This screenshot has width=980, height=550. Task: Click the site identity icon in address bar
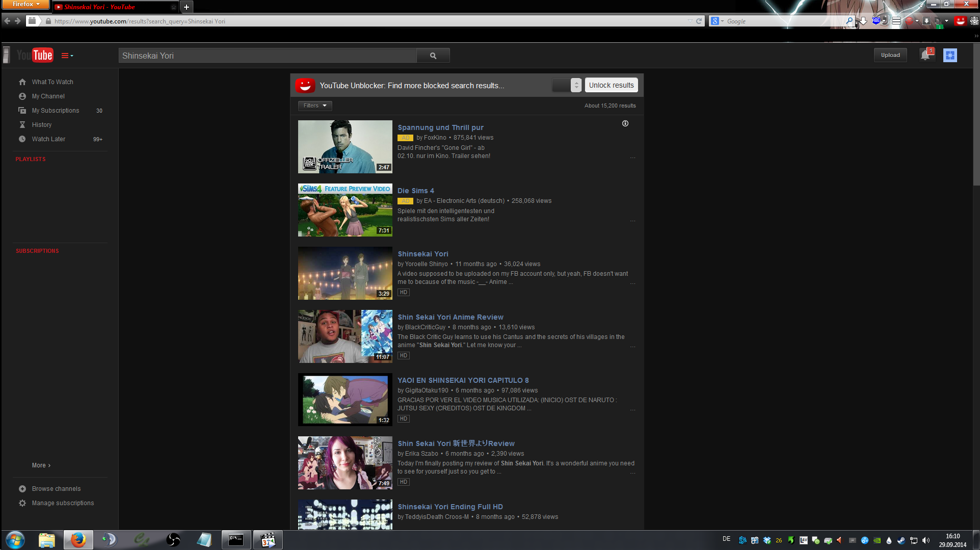point(48,21)
